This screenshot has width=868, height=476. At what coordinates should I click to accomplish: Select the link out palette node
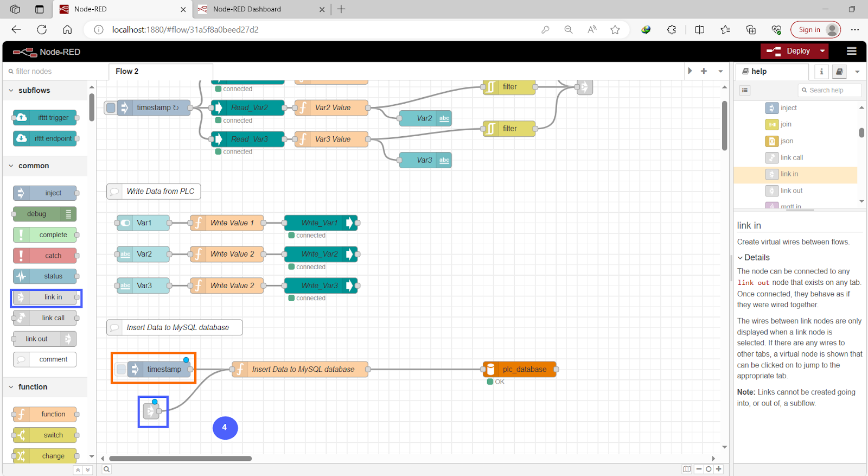pos(45,339)
